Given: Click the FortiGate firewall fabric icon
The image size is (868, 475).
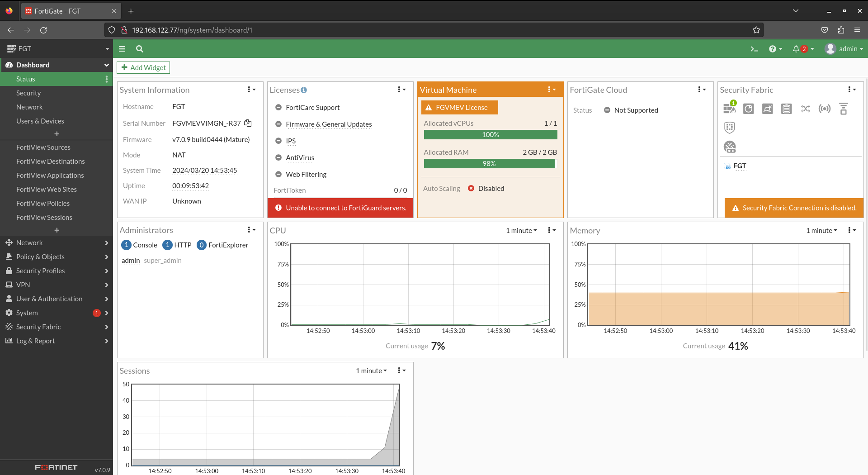Looking at the screenshot, I should coord(730,108).
